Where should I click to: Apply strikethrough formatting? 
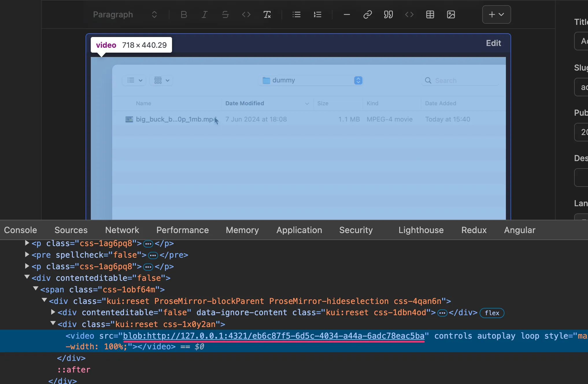pyautogui.click(x=225, y=14)
